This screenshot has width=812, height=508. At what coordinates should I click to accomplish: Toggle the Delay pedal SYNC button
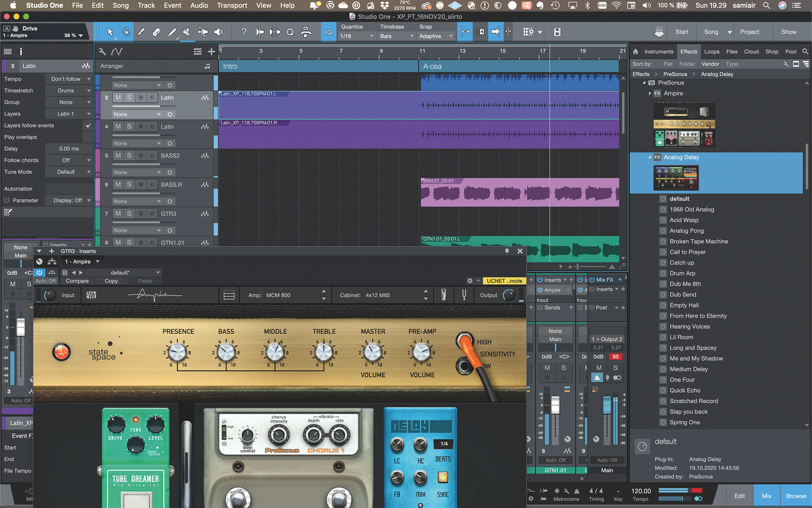tap(443, 478)
